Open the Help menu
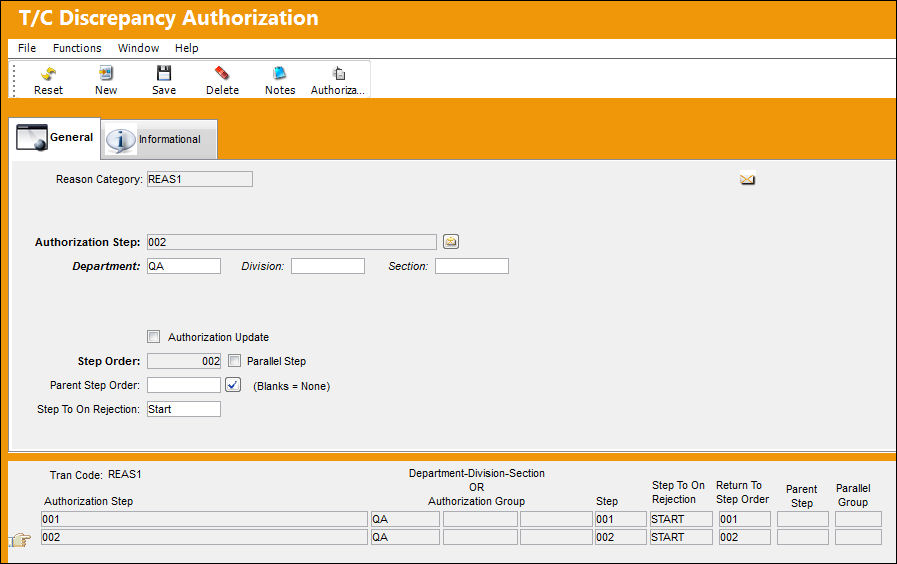 [x=186, y=48]
